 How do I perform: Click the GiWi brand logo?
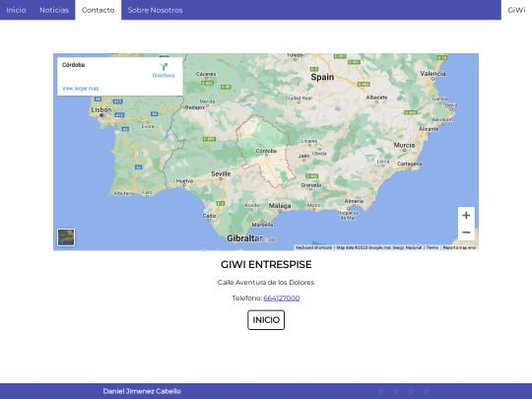point(516,10)
